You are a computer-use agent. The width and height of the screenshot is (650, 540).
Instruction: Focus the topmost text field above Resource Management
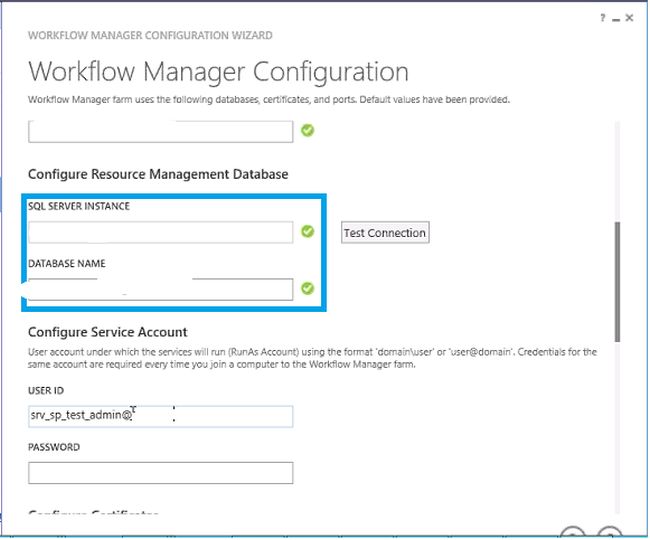click(x=160, y=131)
